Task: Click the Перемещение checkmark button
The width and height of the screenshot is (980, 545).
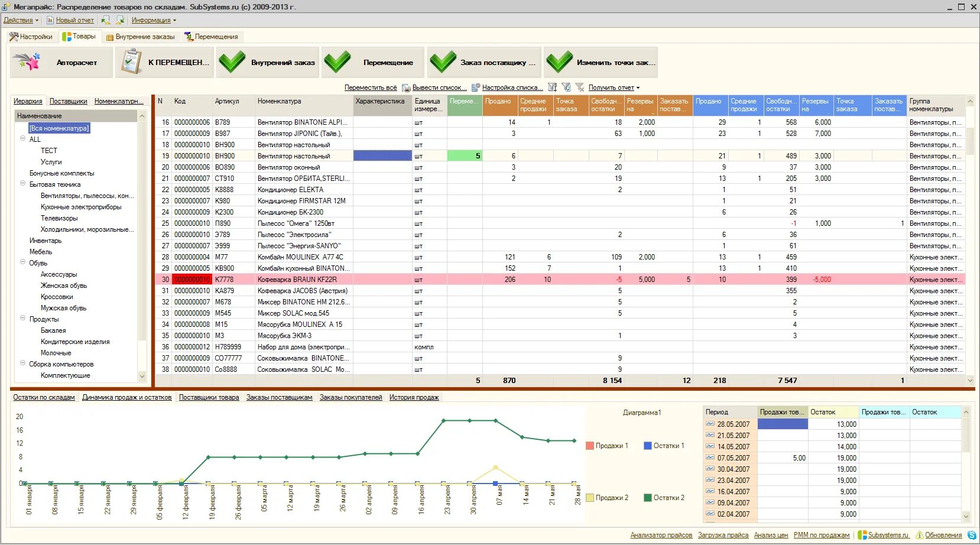Action: [x=373, y=62]
